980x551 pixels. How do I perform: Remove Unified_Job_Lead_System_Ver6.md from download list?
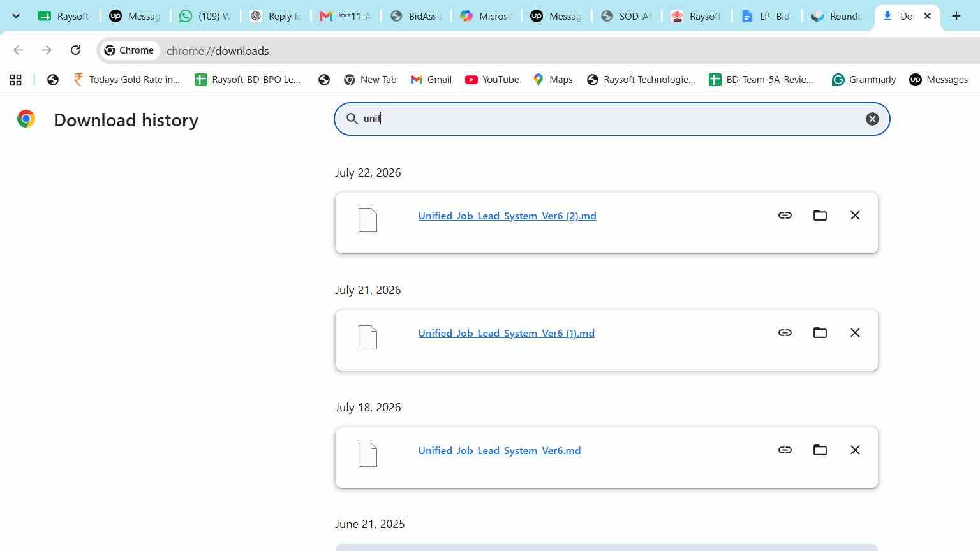(855, 450)
